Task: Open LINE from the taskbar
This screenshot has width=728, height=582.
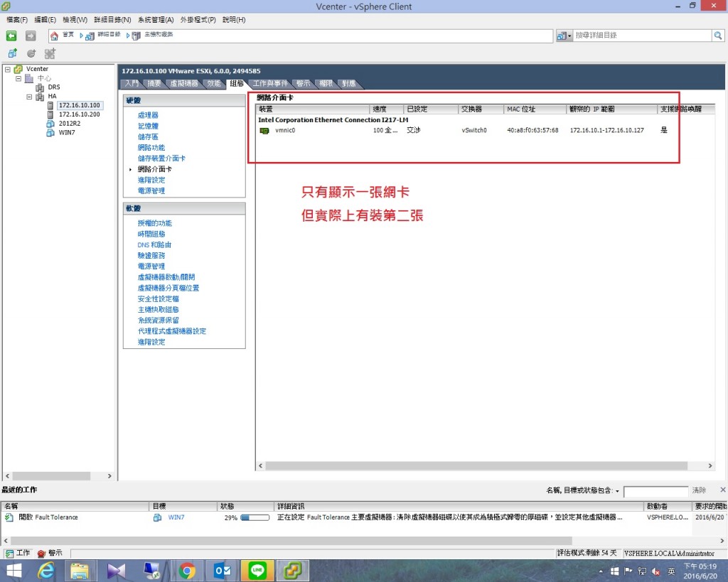Action: tap(257, 571)
